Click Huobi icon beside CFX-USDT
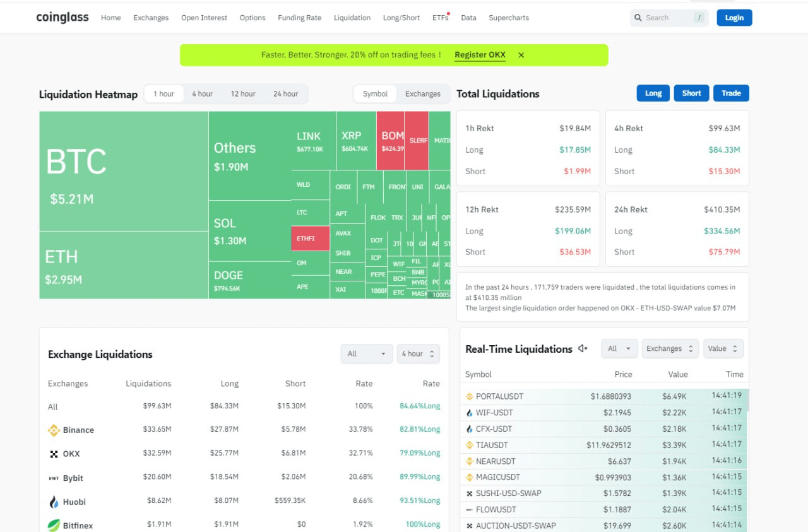The height and width of the screenshot is (532, 808). point(469,429)
